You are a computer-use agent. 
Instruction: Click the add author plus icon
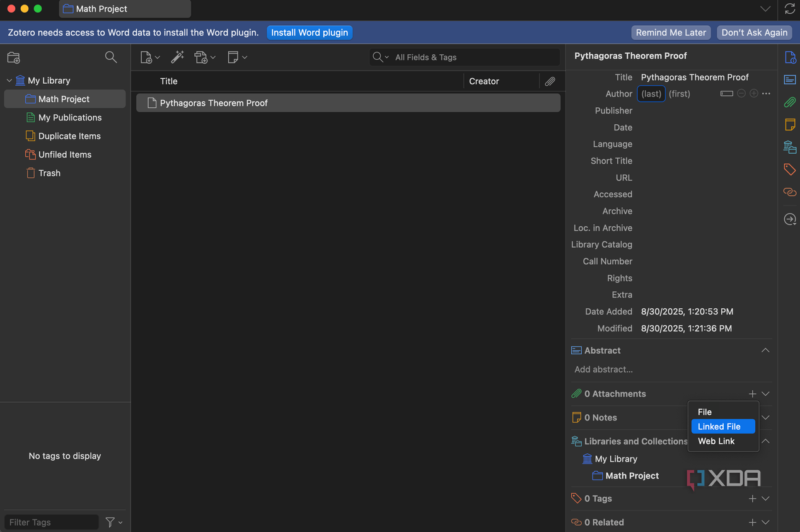[754, 94]
